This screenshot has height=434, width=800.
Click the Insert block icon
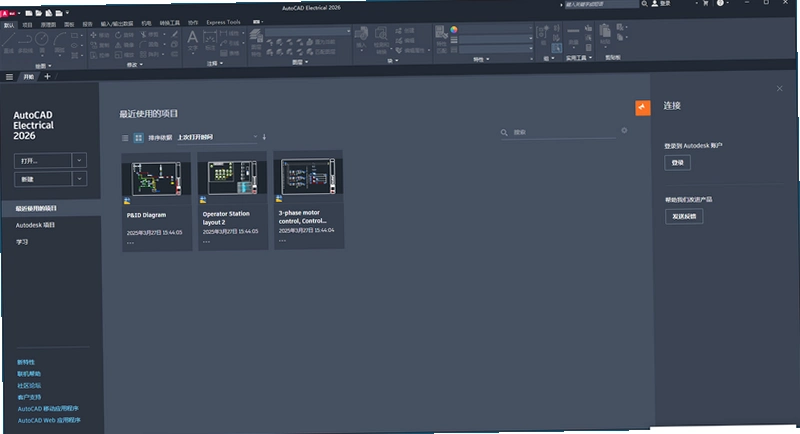(x=361, y=38)
